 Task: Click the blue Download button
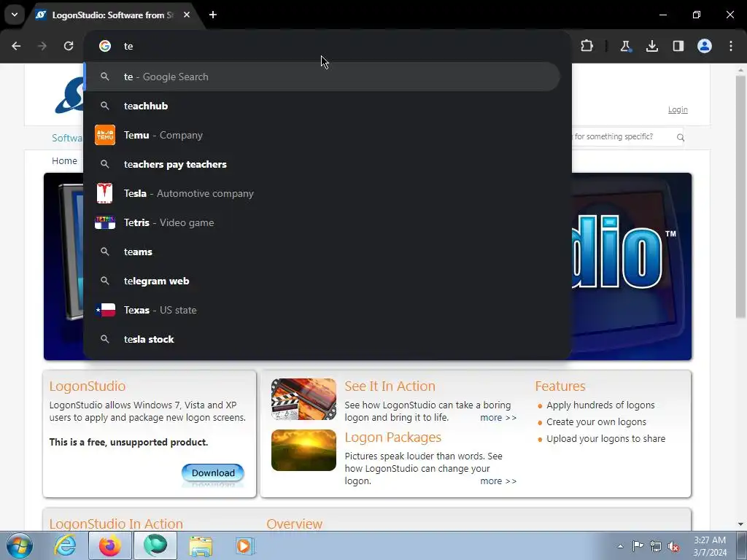213,472
